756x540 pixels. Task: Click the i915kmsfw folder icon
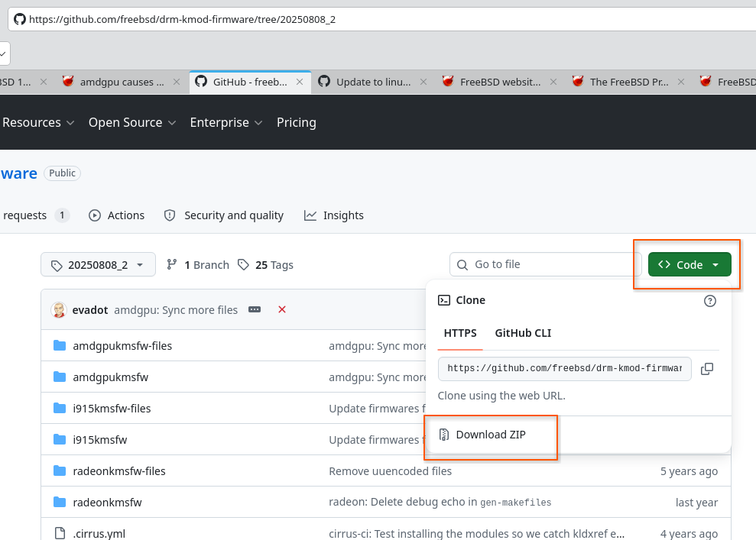pos(60,439)
